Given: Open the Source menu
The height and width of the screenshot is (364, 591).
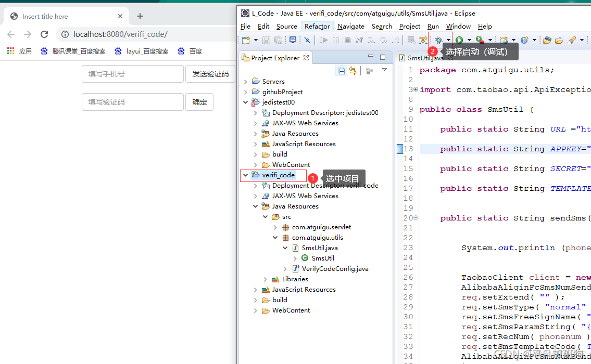Looking at the screenshot, I should (287, 27).
